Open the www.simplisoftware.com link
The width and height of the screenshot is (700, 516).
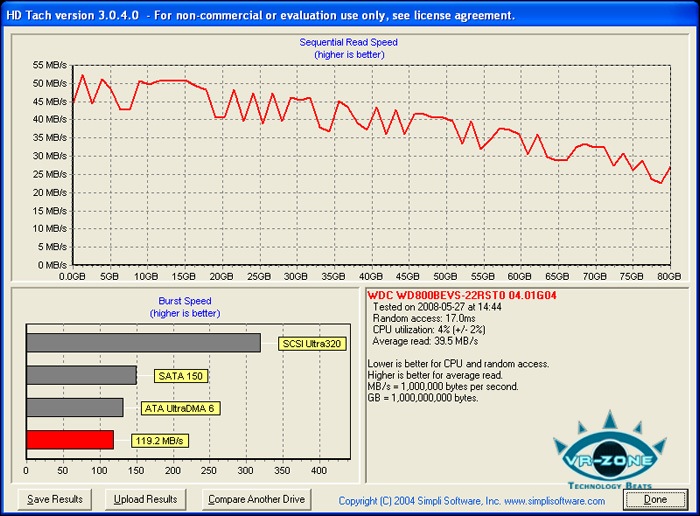tap(556, 500)
